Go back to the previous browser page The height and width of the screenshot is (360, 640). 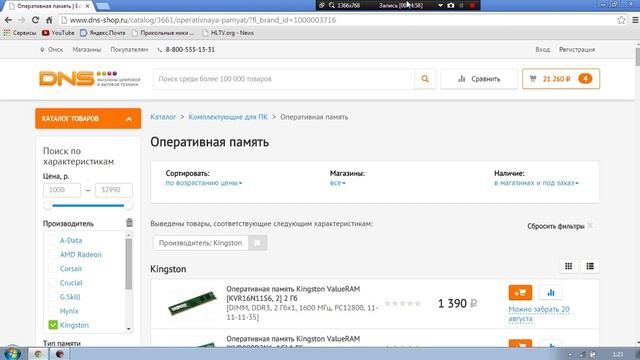[x=8, y=20]
